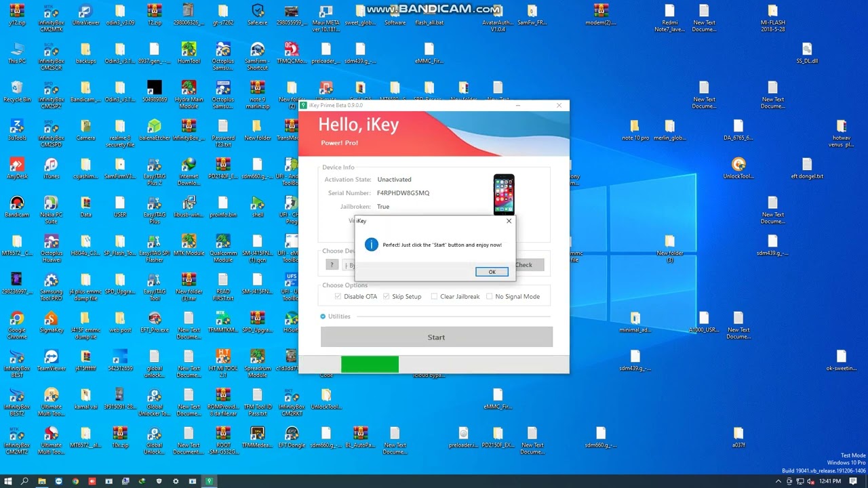Close the iKey message dialog
This screenshot has height=488, width=868.
pyautogui.click(x=509, y=221)
